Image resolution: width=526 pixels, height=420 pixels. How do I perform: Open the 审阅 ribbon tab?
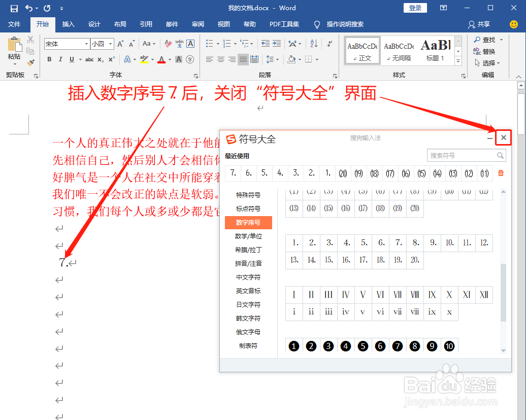click(198, 24)
